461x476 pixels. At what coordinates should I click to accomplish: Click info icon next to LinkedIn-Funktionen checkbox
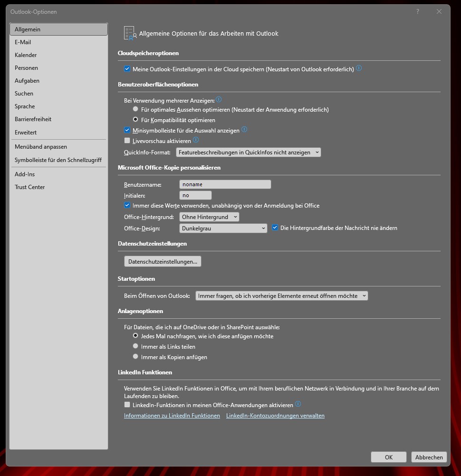298,404
